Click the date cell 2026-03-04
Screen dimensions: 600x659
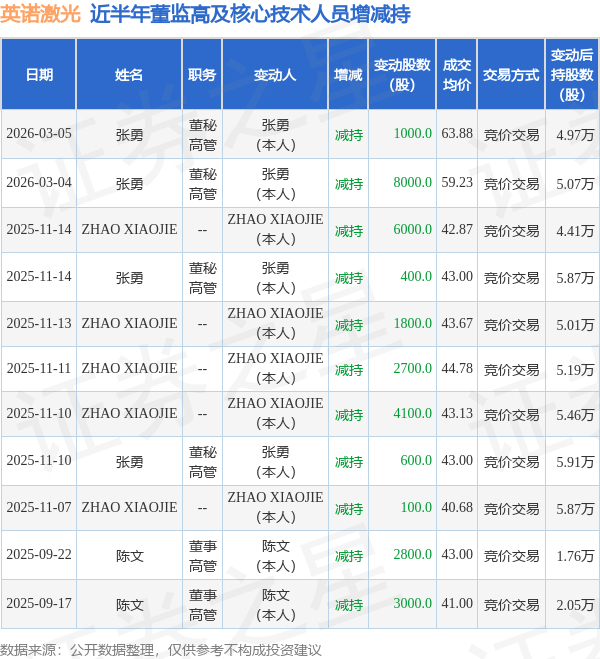[x=39, y=182]
